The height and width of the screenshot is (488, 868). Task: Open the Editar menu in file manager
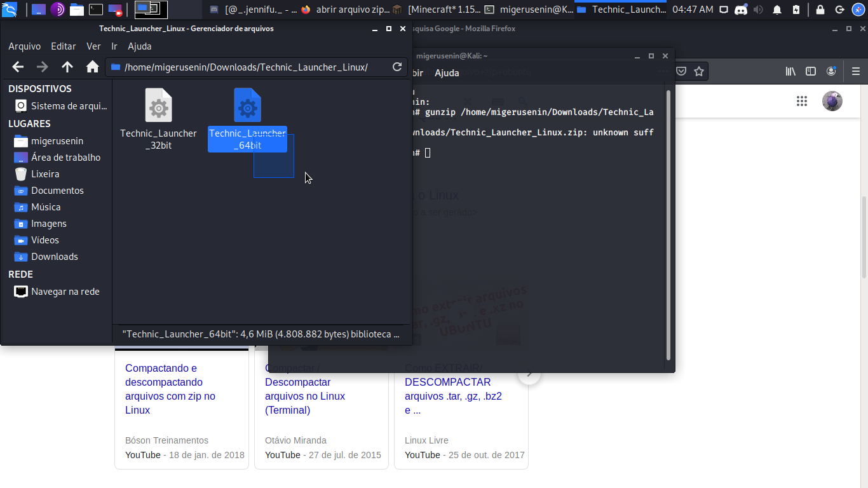[64, 46]
